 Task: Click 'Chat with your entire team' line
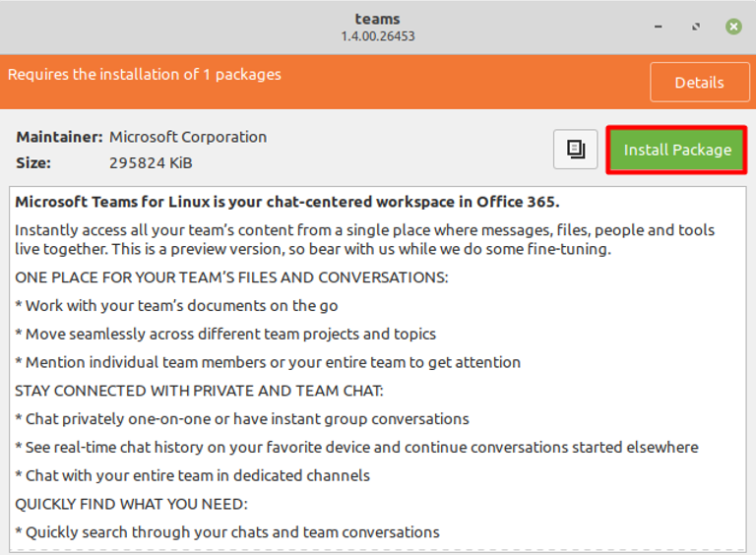(192, 476)
